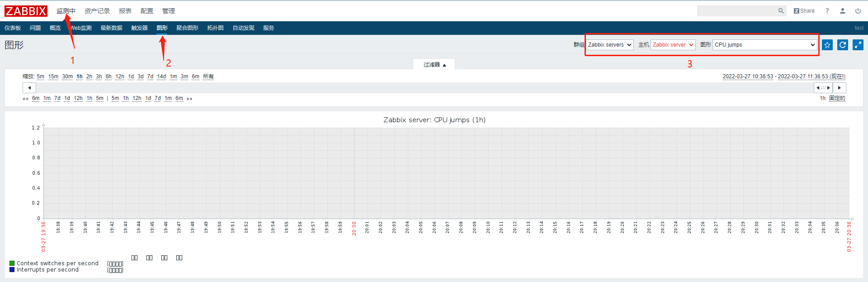Open the 监测中 top menu
The width and height of the screenshot is (868, 282).
(66, 11)
